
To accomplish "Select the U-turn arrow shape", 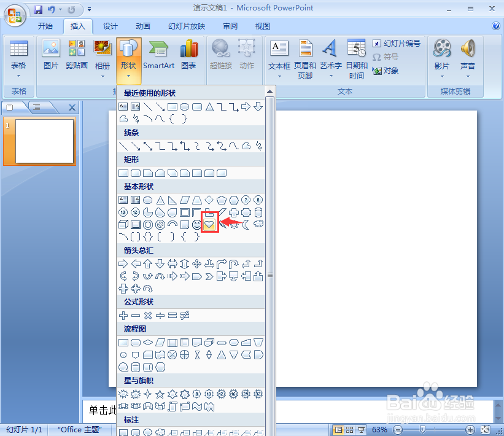I will pos(234,264).
